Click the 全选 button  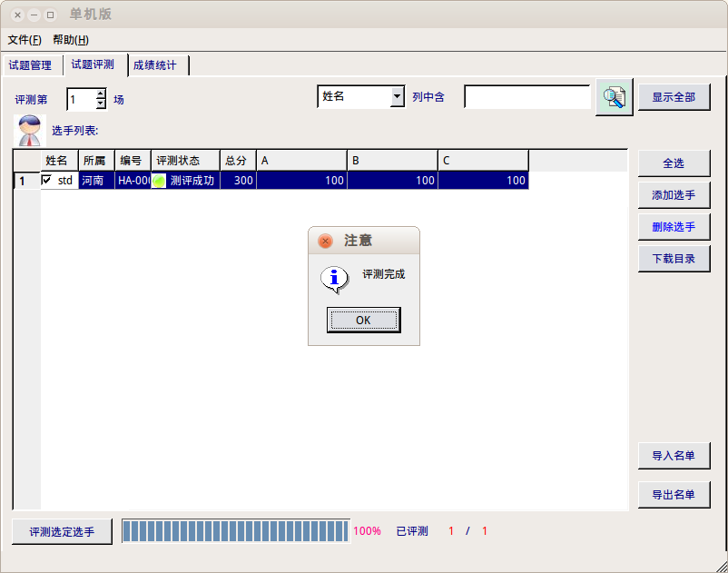click(x=674, y=163)
